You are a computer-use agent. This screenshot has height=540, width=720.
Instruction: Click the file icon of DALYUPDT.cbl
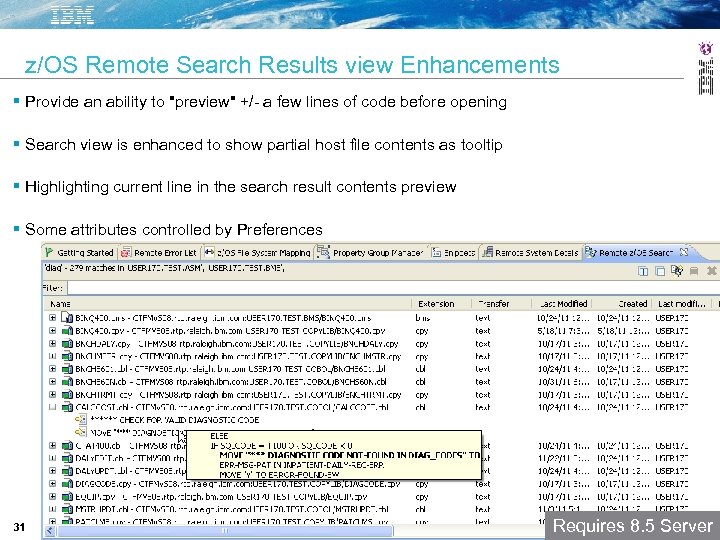(x=67, y=471)
